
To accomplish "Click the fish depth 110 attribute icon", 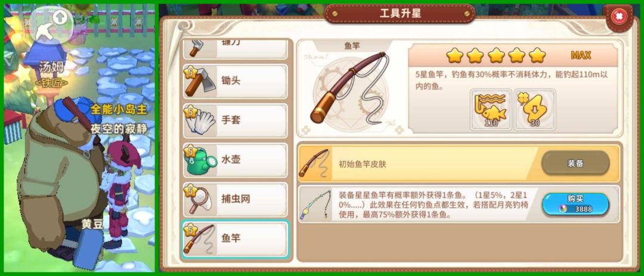I will pos(491,110).
